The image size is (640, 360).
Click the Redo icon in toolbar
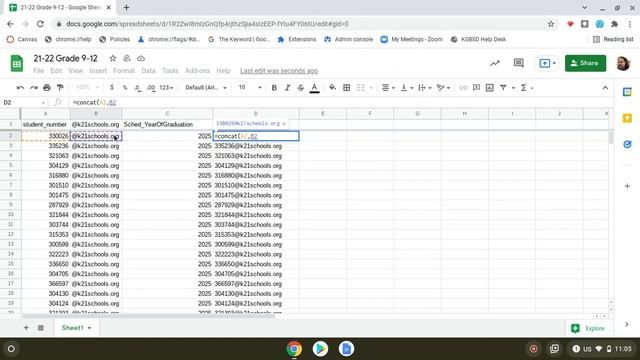34,88
